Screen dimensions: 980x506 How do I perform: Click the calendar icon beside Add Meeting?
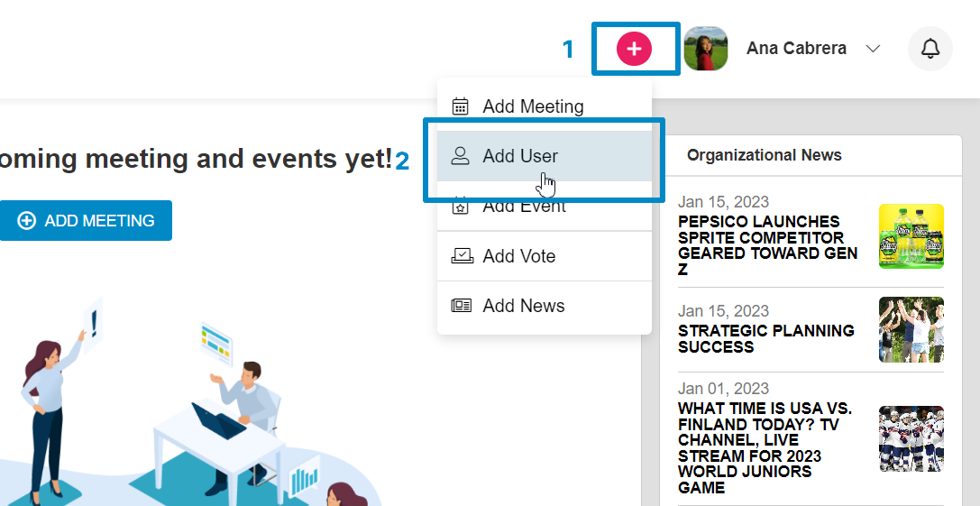(461, 106)
